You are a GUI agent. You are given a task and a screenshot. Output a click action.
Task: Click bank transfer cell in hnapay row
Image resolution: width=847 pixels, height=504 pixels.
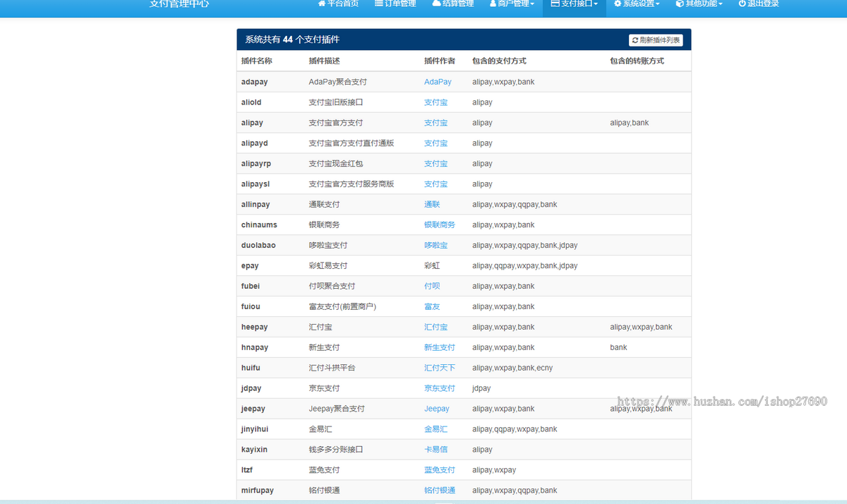619,348
